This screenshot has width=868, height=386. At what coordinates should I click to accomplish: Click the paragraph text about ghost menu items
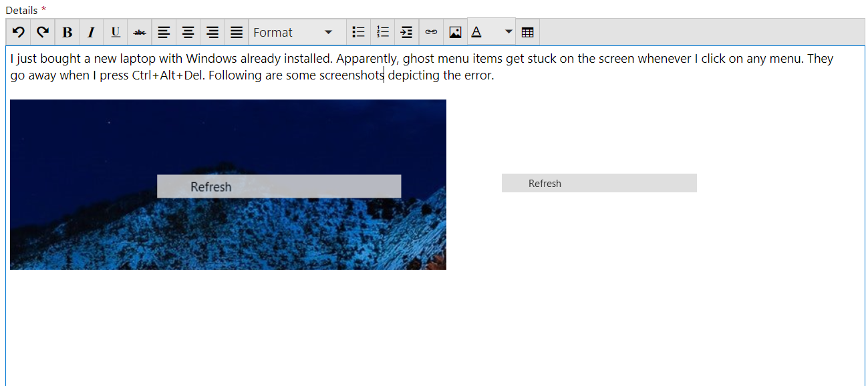(422, 67)
